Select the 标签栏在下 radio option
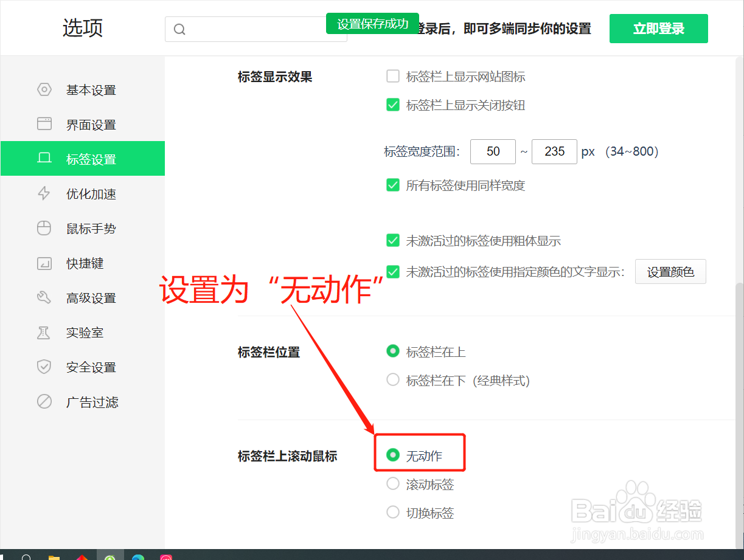The height and width of the screenshot is (560, 744). pyautogui.click(x=392, y=379)
